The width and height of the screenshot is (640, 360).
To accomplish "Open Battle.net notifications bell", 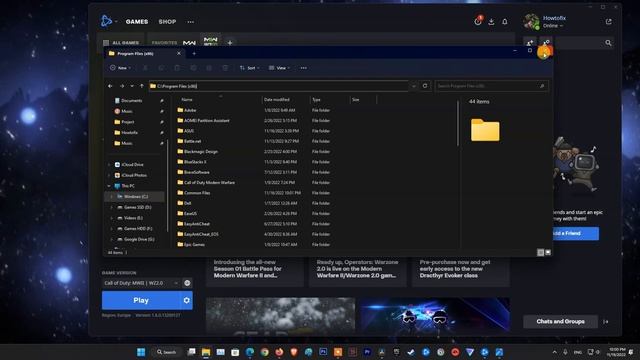I will click(505, 22).
